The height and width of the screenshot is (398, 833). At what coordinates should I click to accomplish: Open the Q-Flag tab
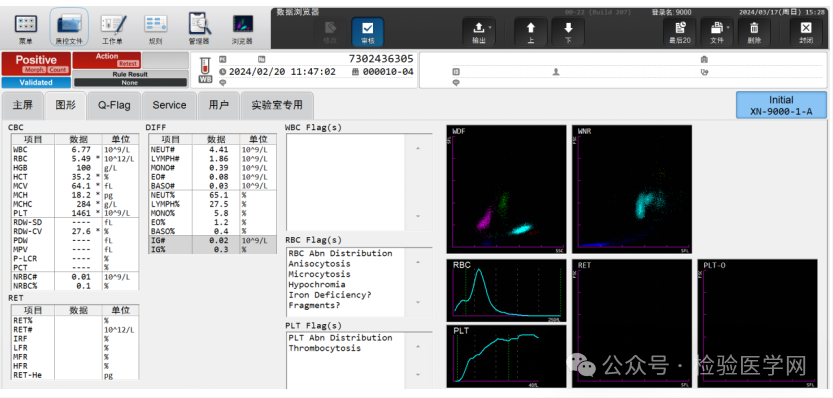click(x=114, y=105)
